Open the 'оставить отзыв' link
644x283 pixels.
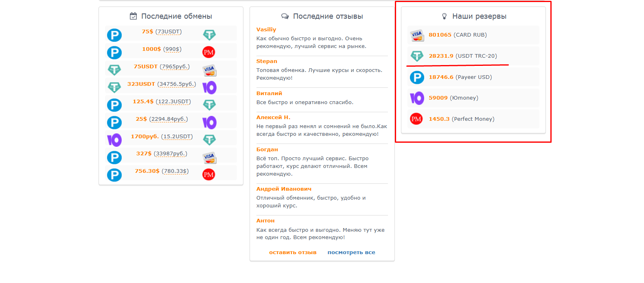click(293, 253)
